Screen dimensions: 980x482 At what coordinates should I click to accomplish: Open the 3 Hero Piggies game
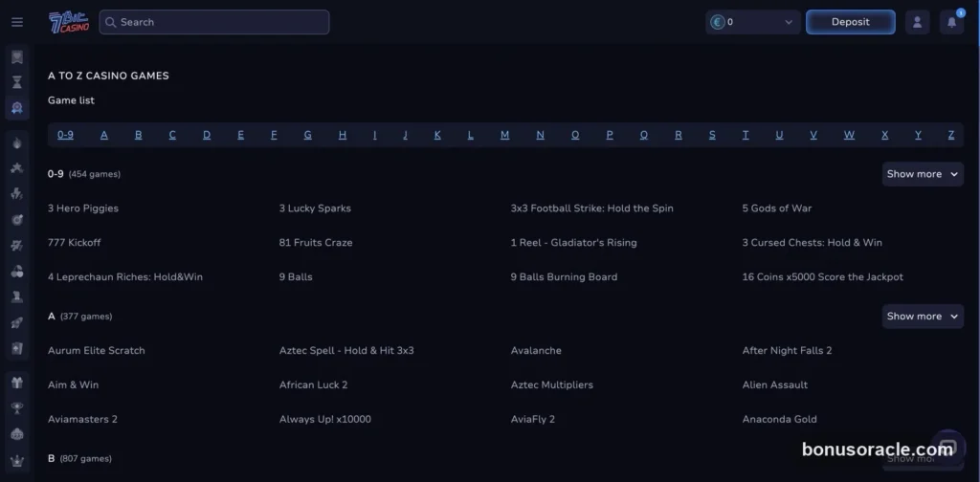pyautogui.click(x=83, y=208)
